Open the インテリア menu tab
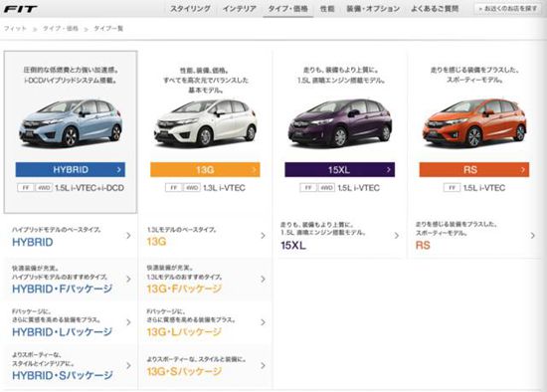This screenshot has width=547, height=392. [x=240, y=9]
